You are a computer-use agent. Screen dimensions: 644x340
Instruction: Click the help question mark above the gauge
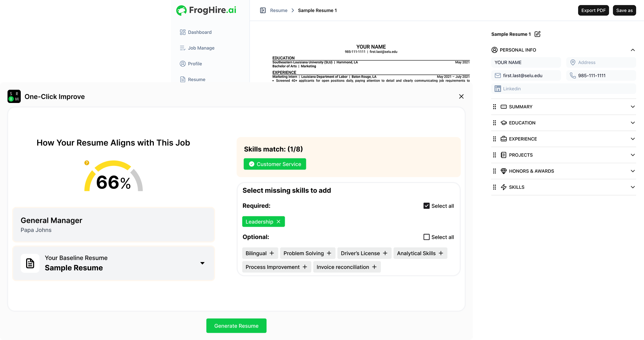[87, 163]
